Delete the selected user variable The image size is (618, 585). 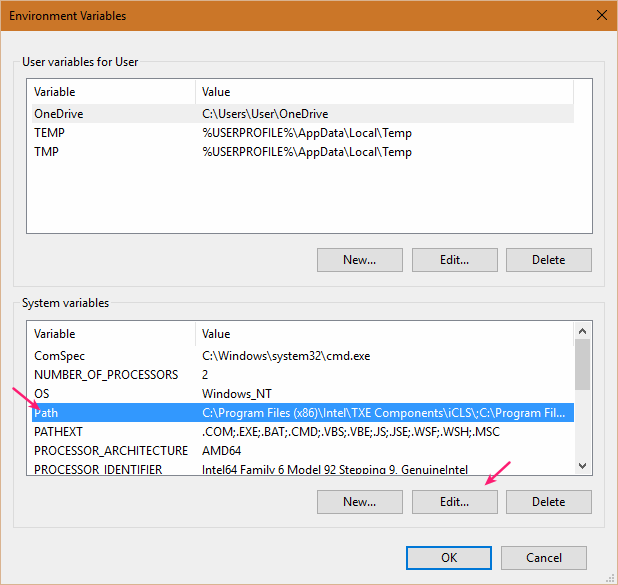pos(548,260)
